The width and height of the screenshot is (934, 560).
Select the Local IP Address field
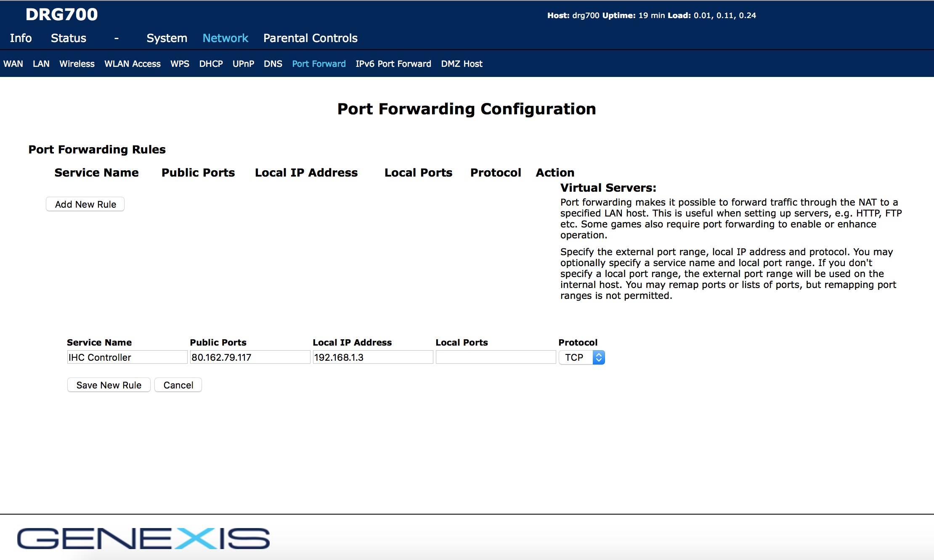372,357
